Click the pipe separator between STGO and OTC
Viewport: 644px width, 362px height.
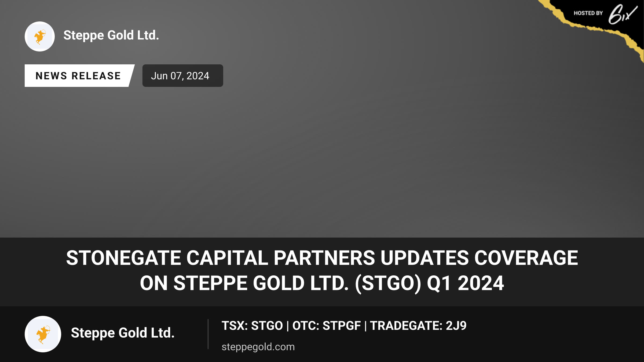tap(288, 326)
